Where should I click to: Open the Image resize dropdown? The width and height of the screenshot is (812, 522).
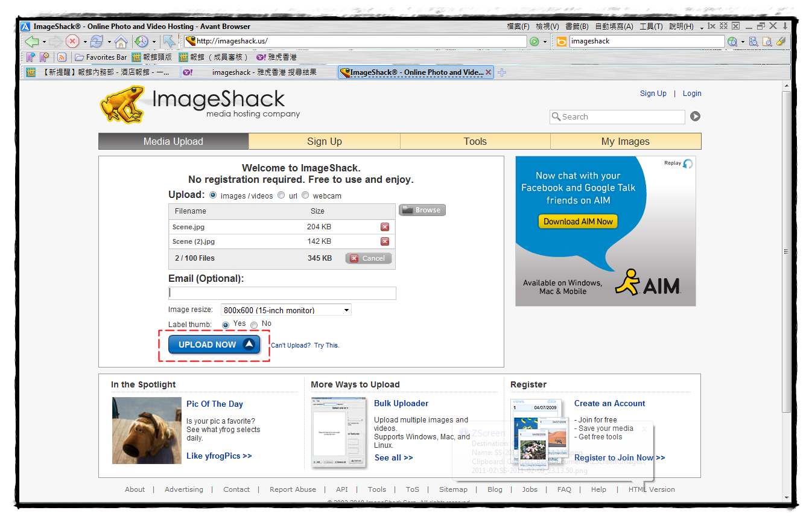click(286, 310)
